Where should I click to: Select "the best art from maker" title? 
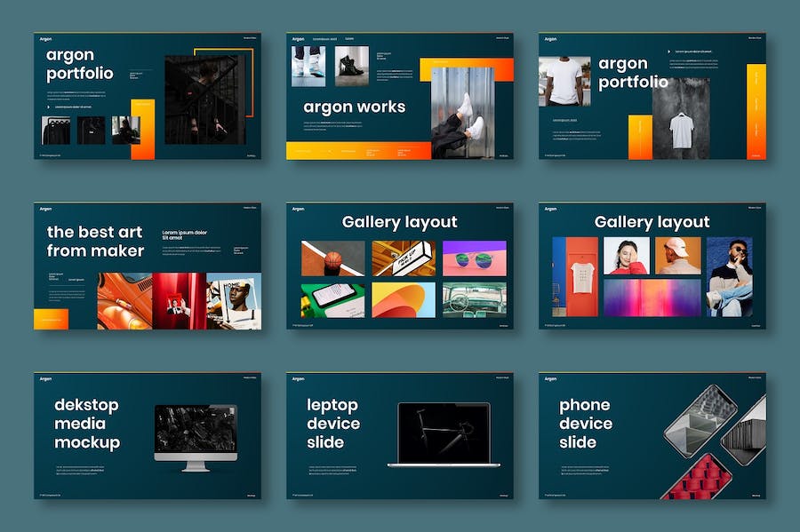tap(95, 242)
